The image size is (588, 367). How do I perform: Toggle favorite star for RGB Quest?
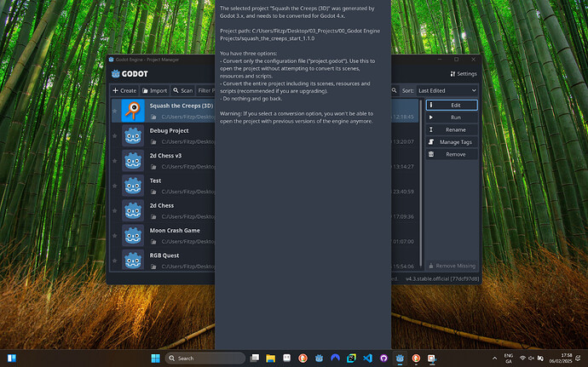tap(115, 261)
